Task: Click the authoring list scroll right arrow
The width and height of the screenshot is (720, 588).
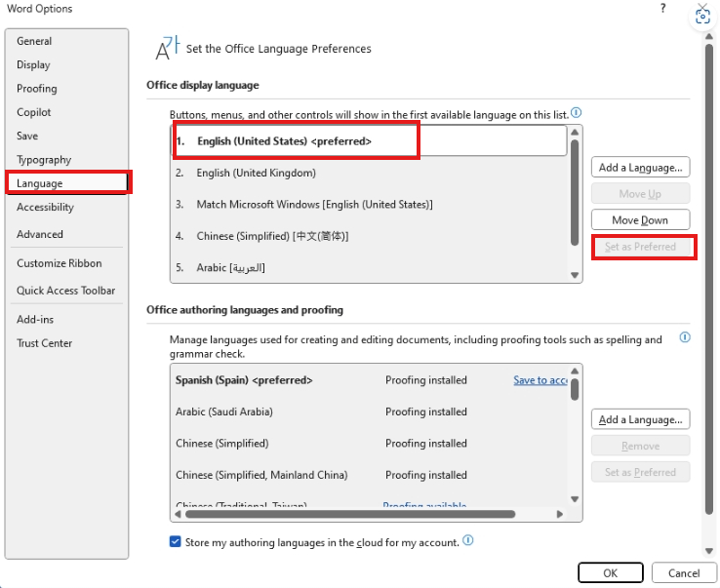Action: [560, 514]
